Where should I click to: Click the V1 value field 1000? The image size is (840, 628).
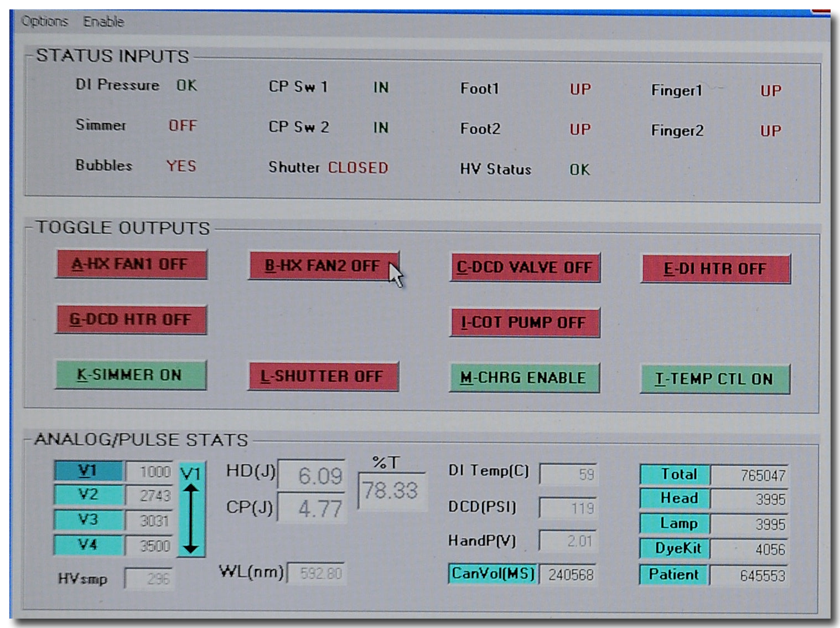[149, 472]
